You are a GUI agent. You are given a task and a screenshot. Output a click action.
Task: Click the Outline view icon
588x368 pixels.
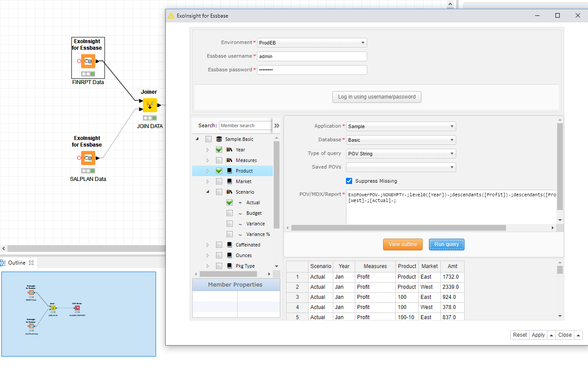(3, 263)
